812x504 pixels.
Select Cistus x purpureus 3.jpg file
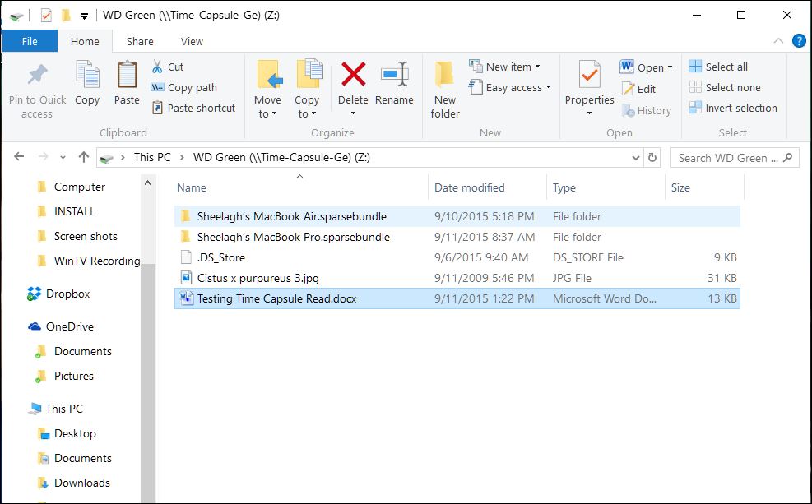[x=457, y=278]
